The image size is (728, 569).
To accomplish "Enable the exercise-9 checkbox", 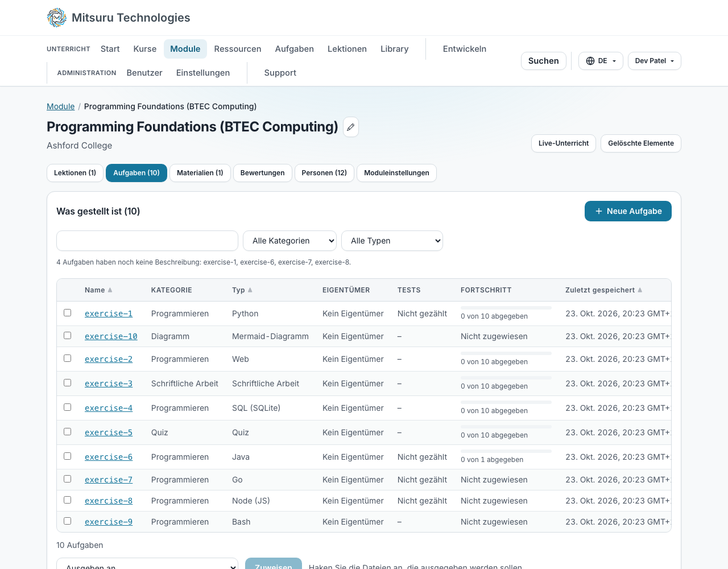I will [68, 521].
